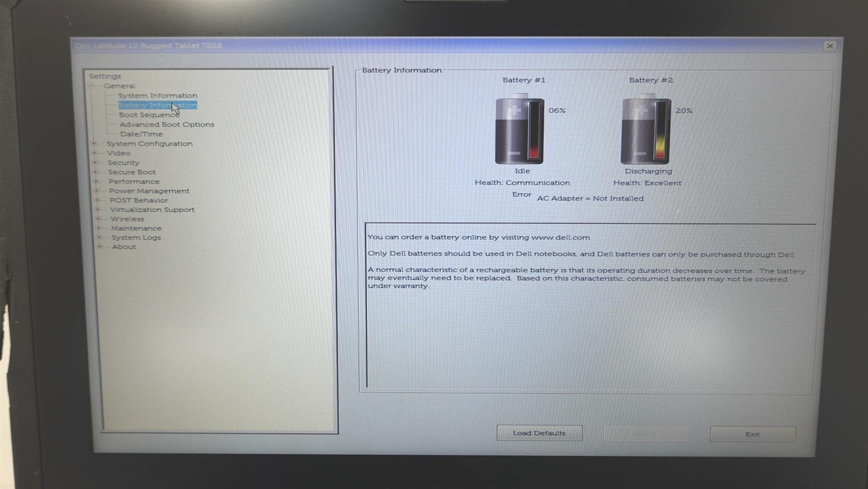Expand the Wireless node

[98, 219]
